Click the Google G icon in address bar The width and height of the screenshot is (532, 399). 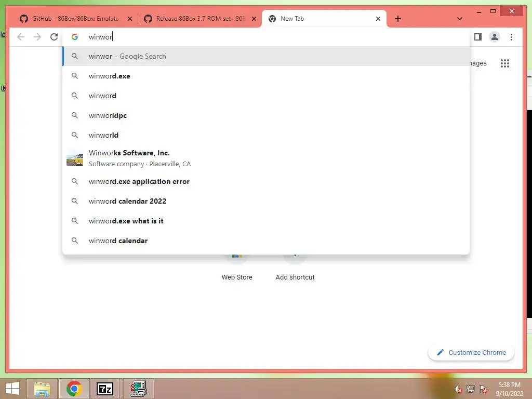(75, 37)
